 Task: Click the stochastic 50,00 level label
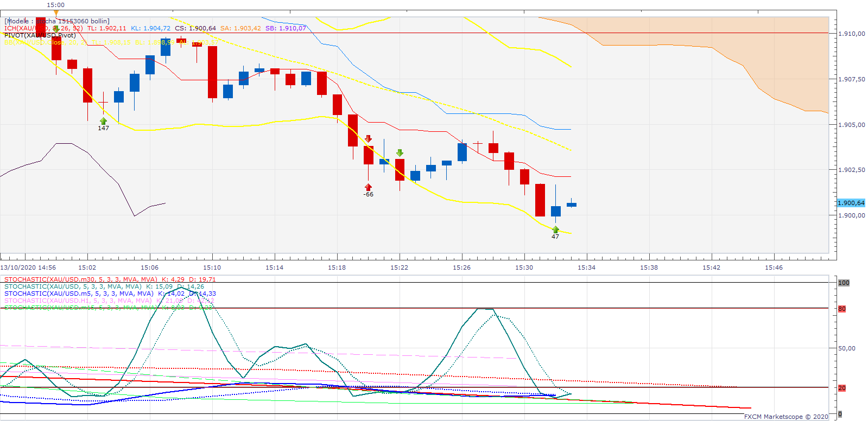(x=847, y=348)
